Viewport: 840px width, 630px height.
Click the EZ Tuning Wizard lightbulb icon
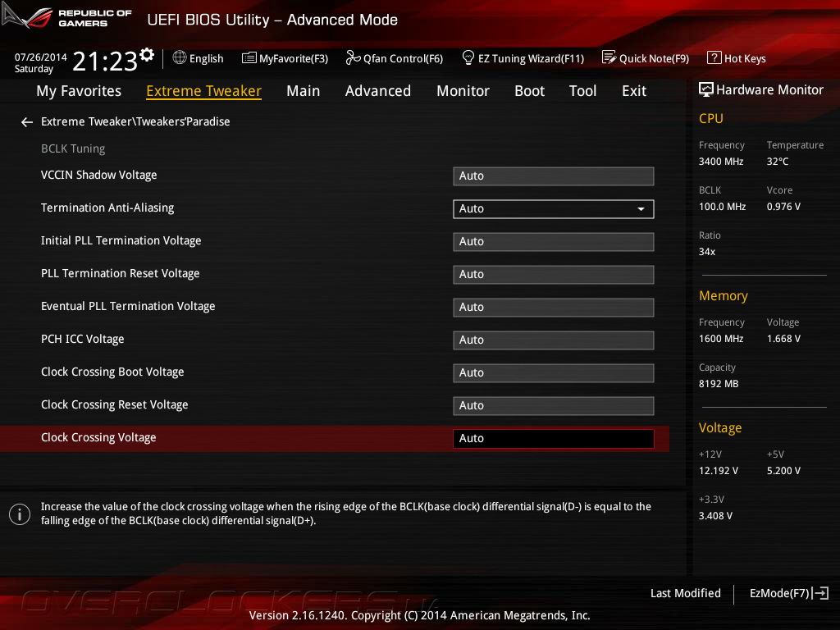tap(468, 57)
